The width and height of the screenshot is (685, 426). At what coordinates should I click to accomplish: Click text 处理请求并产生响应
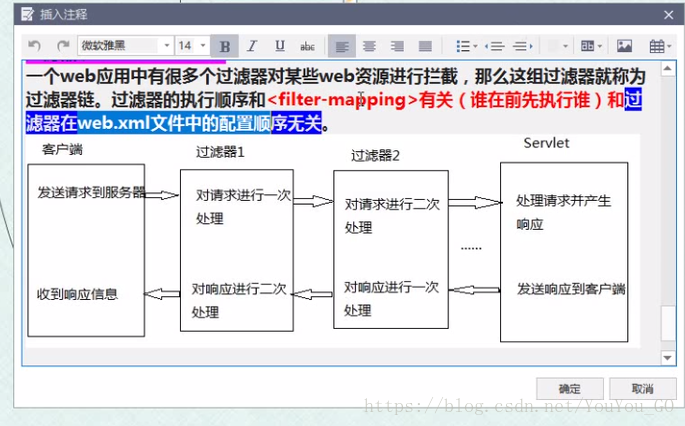[x=563, y=212]
